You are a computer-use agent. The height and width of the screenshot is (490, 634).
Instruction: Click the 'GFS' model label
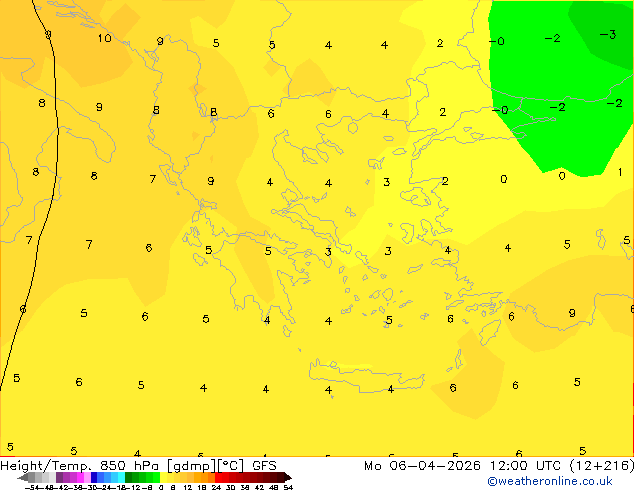pos(264,466)
